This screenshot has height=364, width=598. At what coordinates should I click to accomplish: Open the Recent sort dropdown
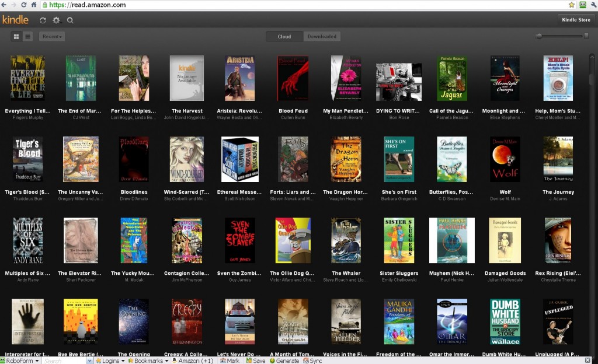(x=52, y=37)
